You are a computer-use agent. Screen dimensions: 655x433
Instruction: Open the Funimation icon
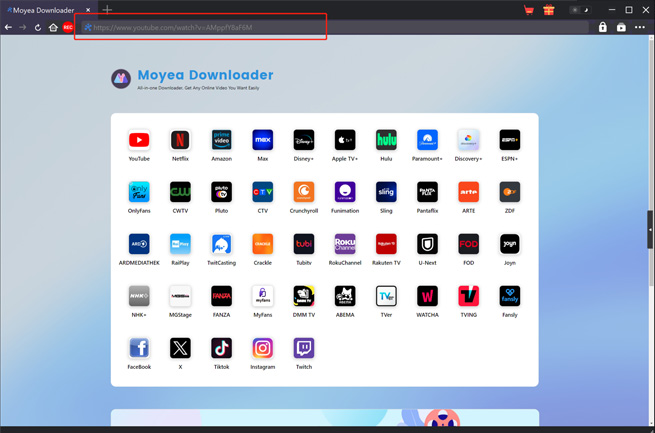[x=345, y=192]
